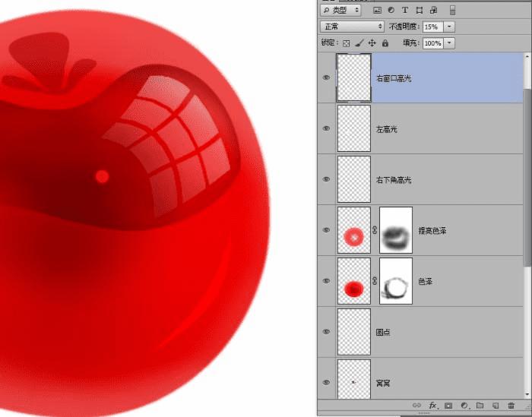Filter layers by adjustment layer icon

(x=391, y=10)
